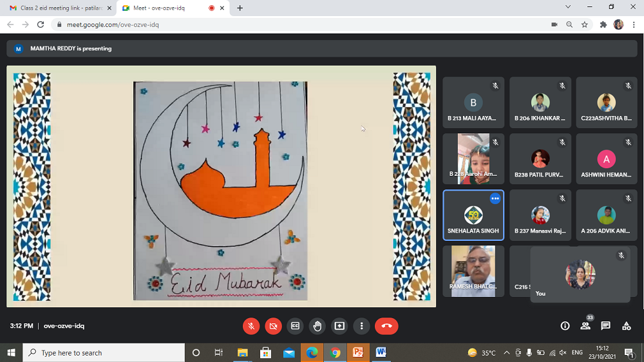
Task: Open a new browser tab
Action: click(240, 8)
